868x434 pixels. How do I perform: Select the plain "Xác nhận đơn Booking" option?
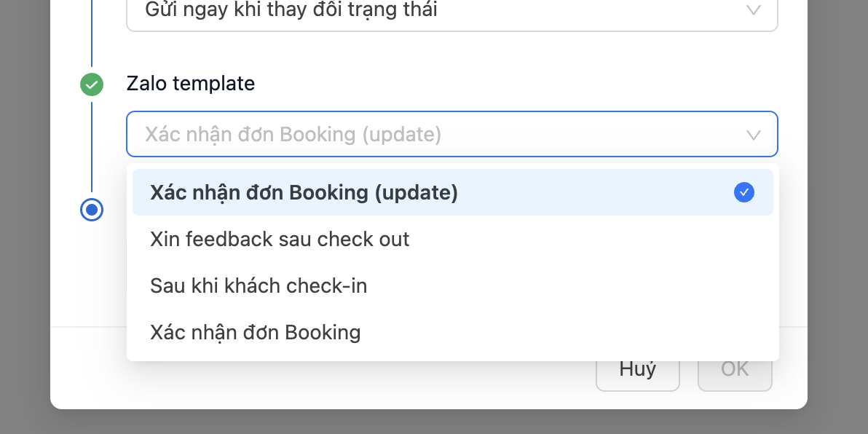point(255,333)
